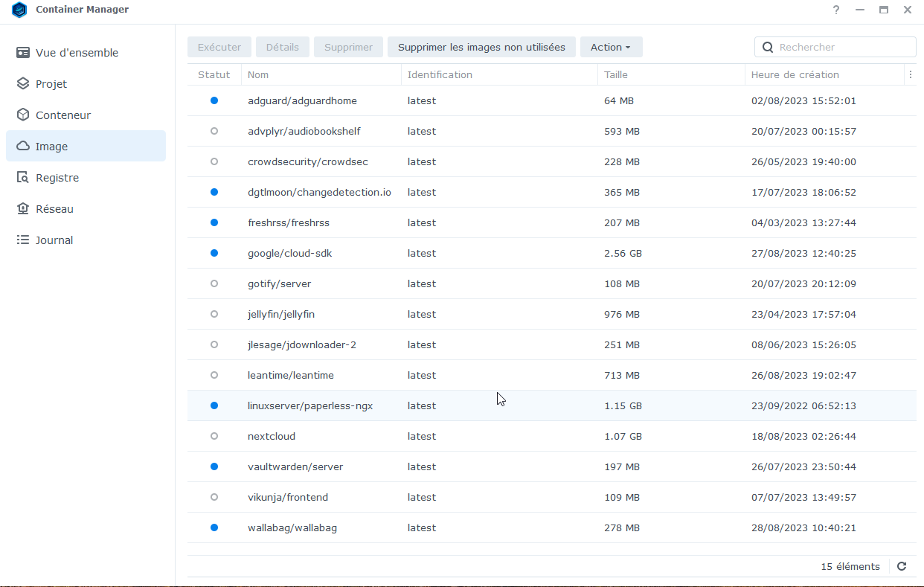Click the Conteneur cube icon
This screenshot has height=587, width=924.
click(23, 115)
